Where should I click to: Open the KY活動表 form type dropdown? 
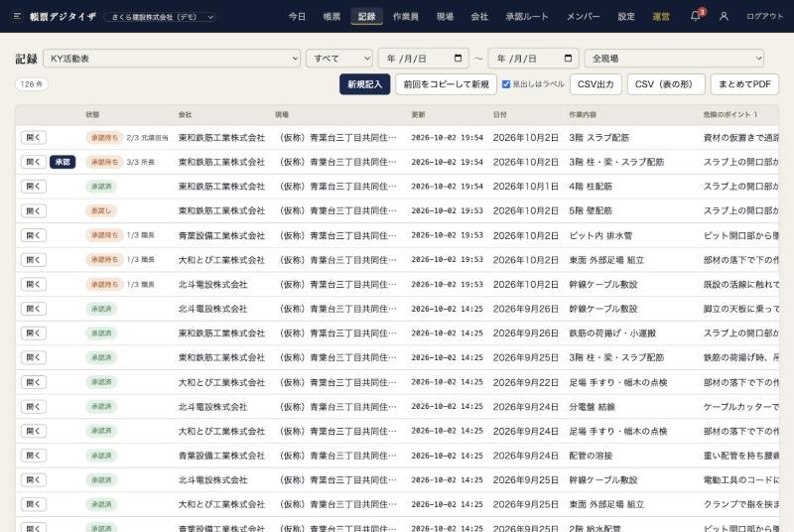[172, 59]
